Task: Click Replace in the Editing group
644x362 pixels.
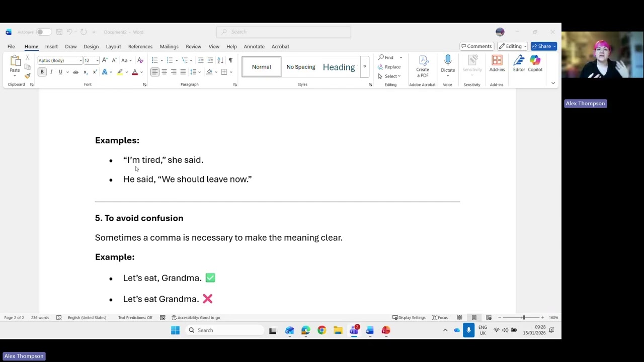Action: point(389,67)
